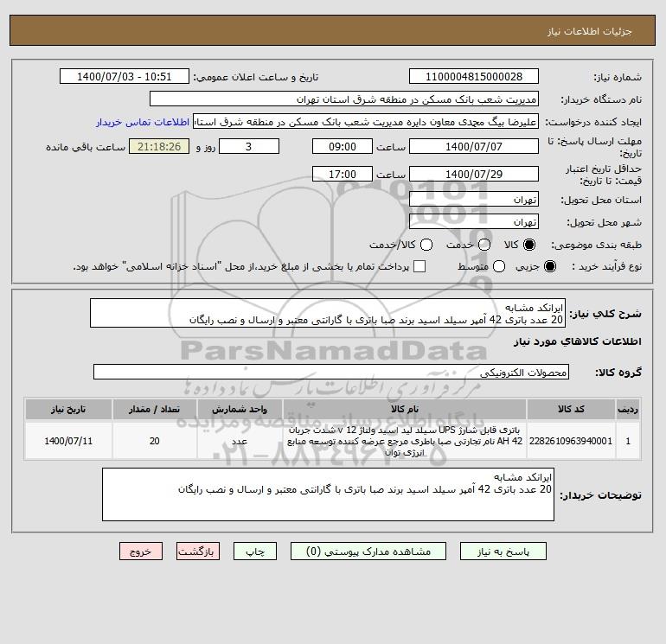Screen dimensions: 666x644
Task: Click the remaining time field 21:18:26
Action: click(159, 146)
